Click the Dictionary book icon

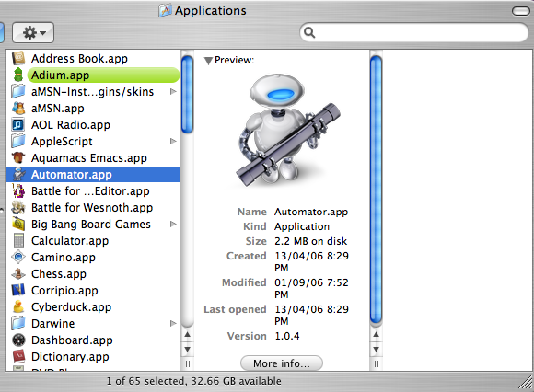(x=18, y=356)
